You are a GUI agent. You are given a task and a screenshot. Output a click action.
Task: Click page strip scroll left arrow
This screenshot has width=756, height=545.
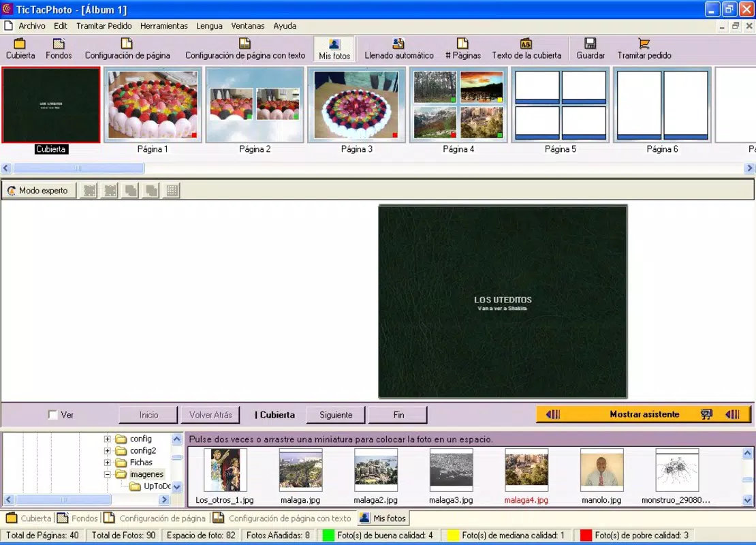point(6,168)
